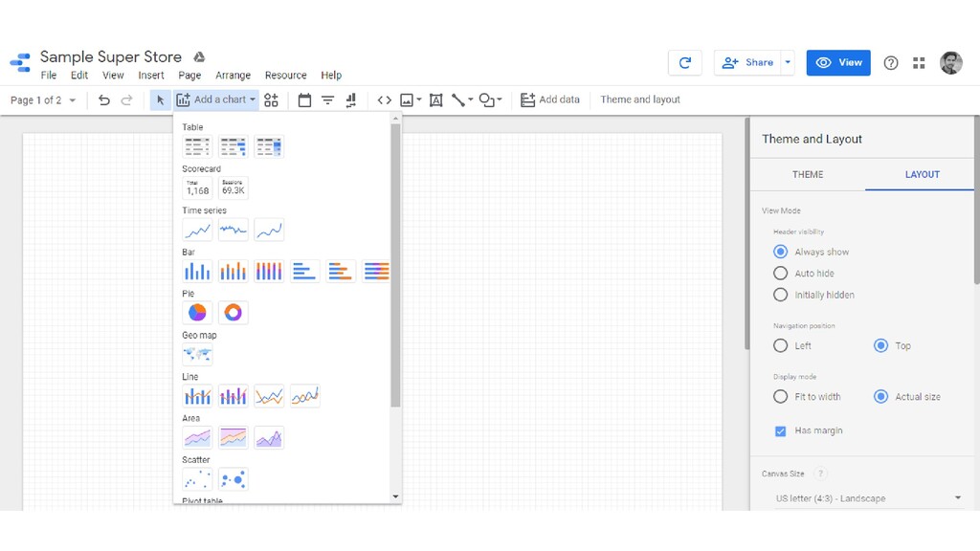Choose Actual size display mode
The width and height of the screenshot is (980, 551).
point(880,397)
